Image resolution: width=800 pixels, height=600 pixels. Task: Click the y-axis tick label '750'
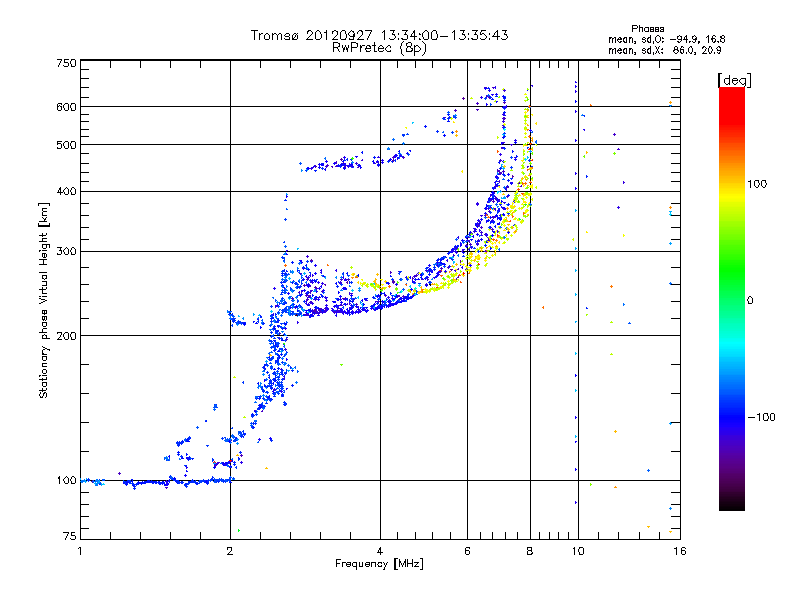pyautogui.click(x=66, y=63)
